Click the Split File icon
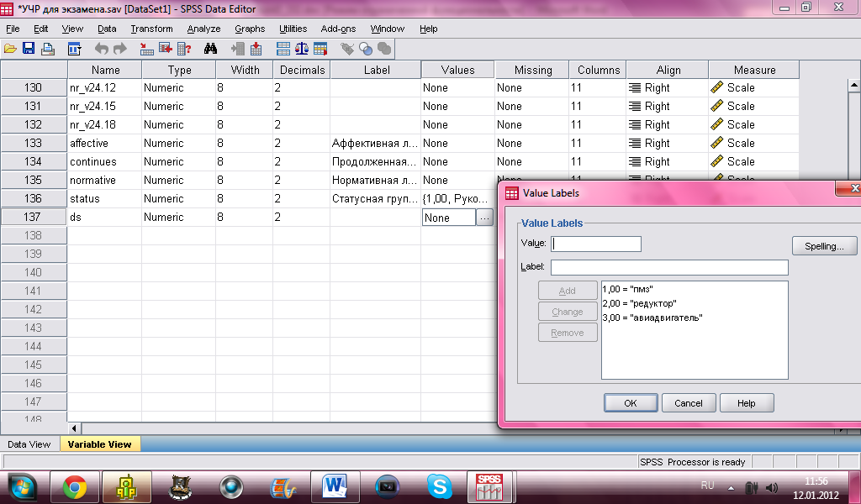861x504 pixels. (283, 49)
